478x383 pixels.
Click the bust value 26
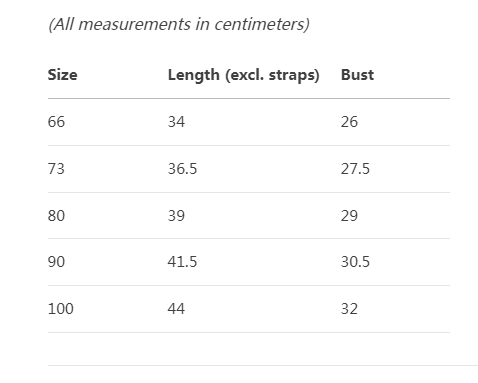[349, 122]
